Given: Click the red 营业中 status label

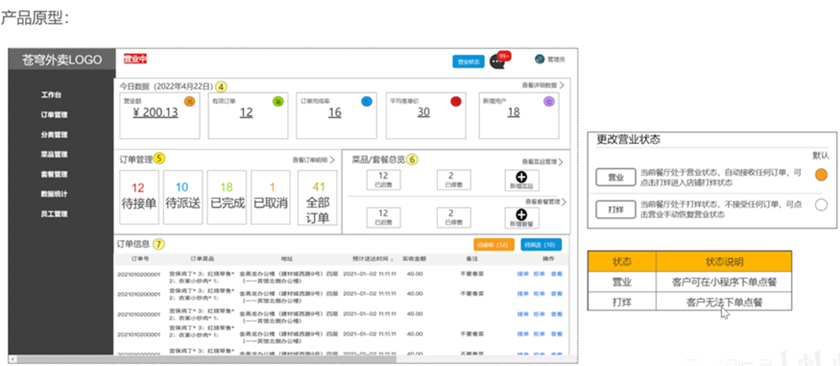Looking at the screenshot, I should 135,59.
